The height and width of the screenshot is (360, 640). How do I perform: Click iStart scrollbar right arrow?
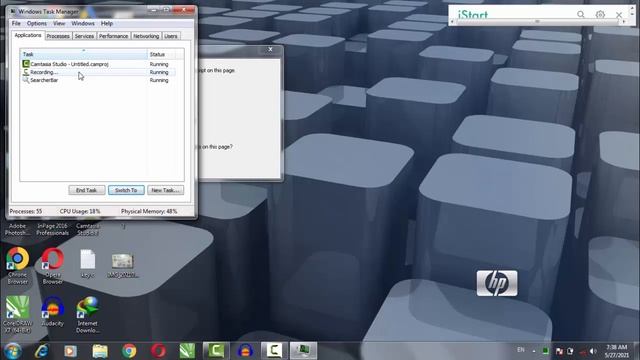coord(624,22)
